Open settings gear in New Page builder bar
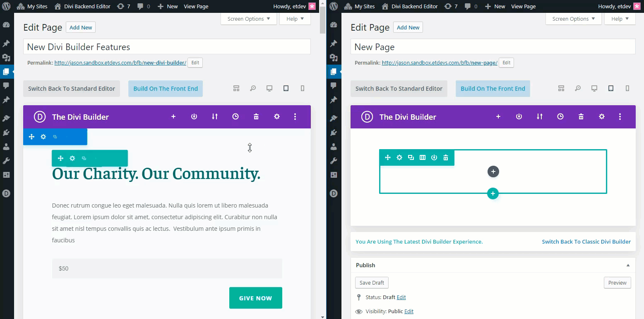The image size is (644, 319). click(602, 117)
